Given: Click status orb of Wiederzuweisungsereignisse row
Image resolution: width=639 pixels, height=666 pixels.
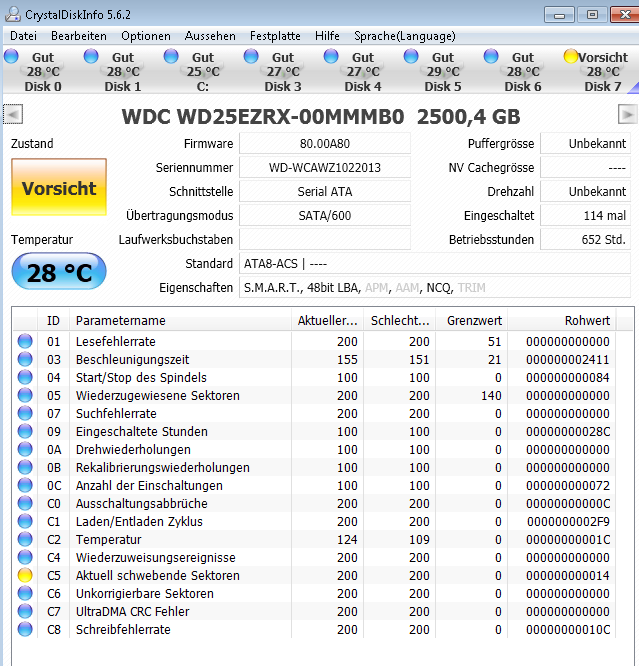Looking at the screenshot, I should (x=25, y=557).
